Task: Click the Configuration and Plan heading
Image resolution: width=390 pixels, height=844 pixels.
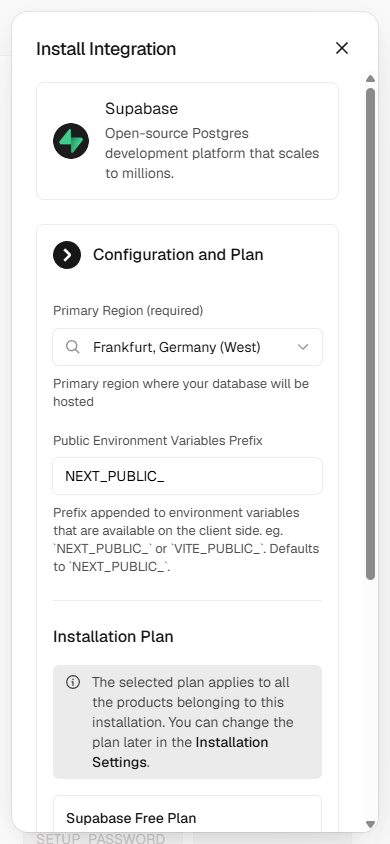Action: click(x=178, y=255)
